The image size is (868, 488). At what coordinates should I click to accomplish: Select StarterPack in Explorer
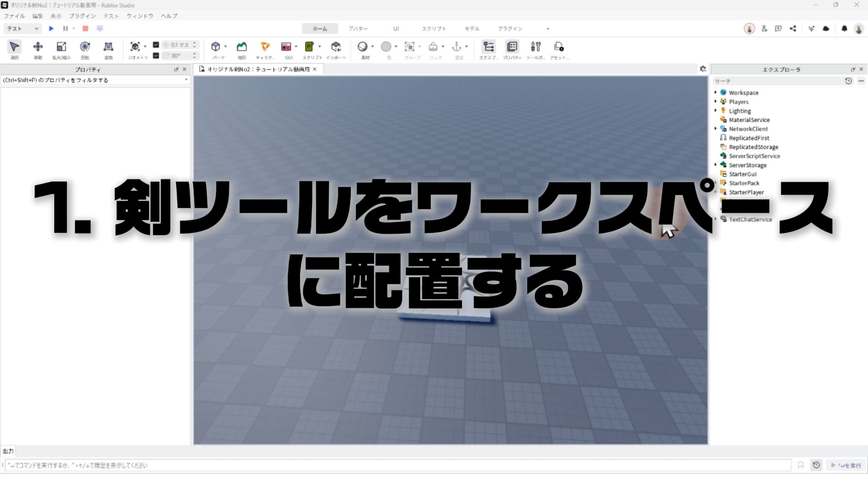coord(744,183)
